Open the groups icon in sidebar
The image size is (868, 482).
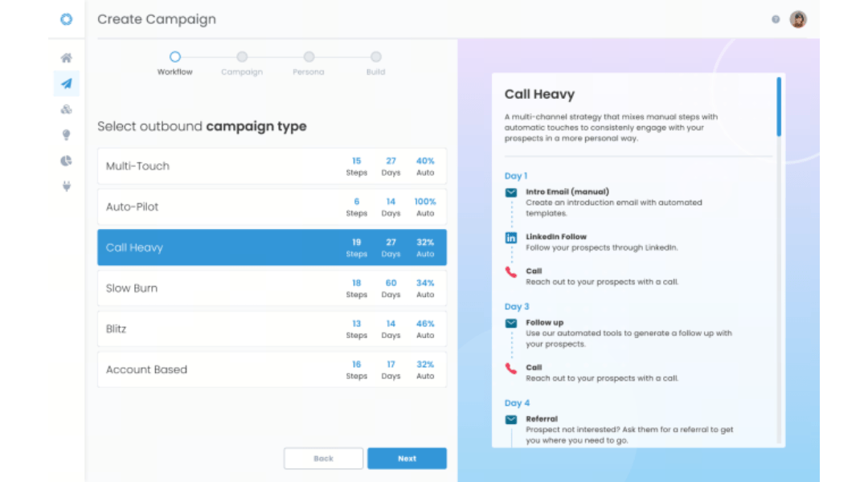coord(67,109)
